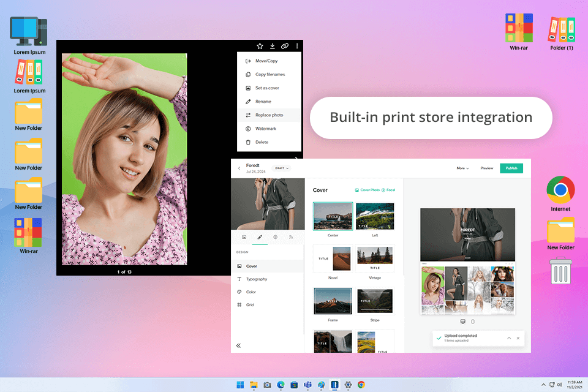Open the DRAFT status dropdown
The width and height of the screenshot is (588, 392).
click(x=282, y=168)
